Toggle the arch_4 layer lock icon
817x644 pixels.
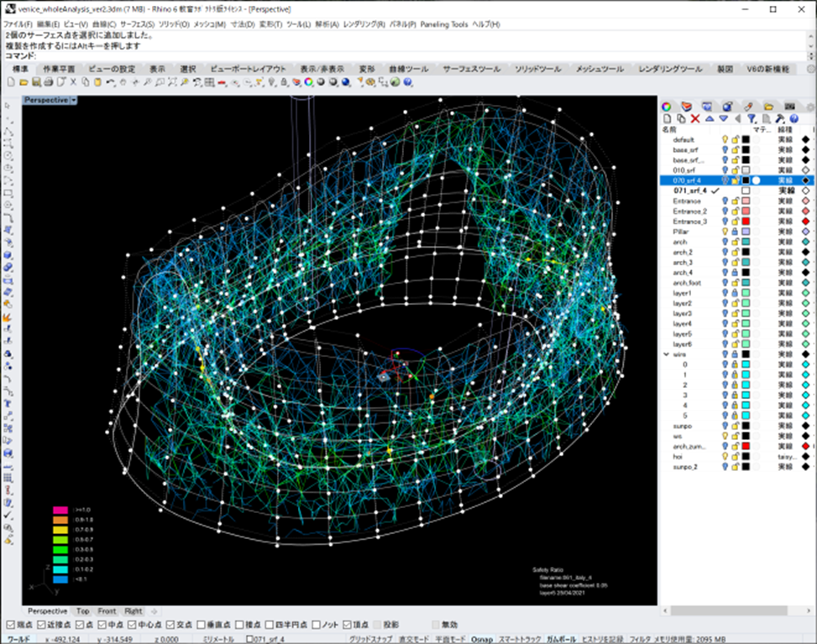[x=735, y=273]
